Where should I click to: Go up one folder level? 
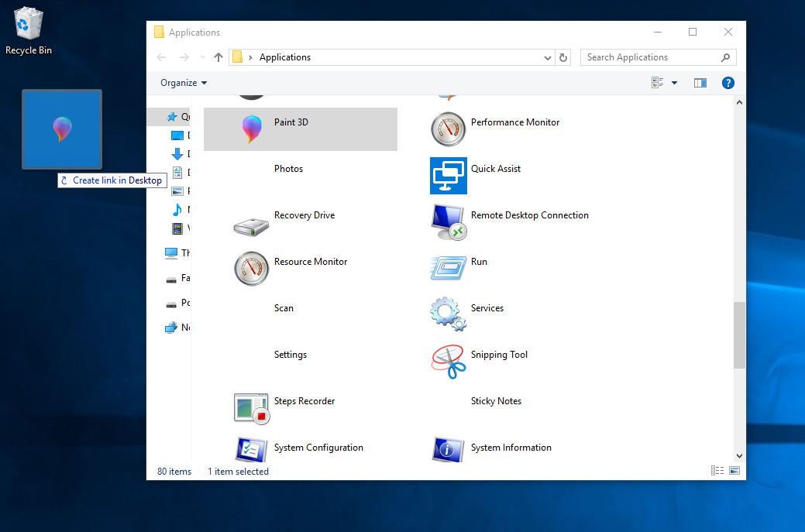click(218, 57)
